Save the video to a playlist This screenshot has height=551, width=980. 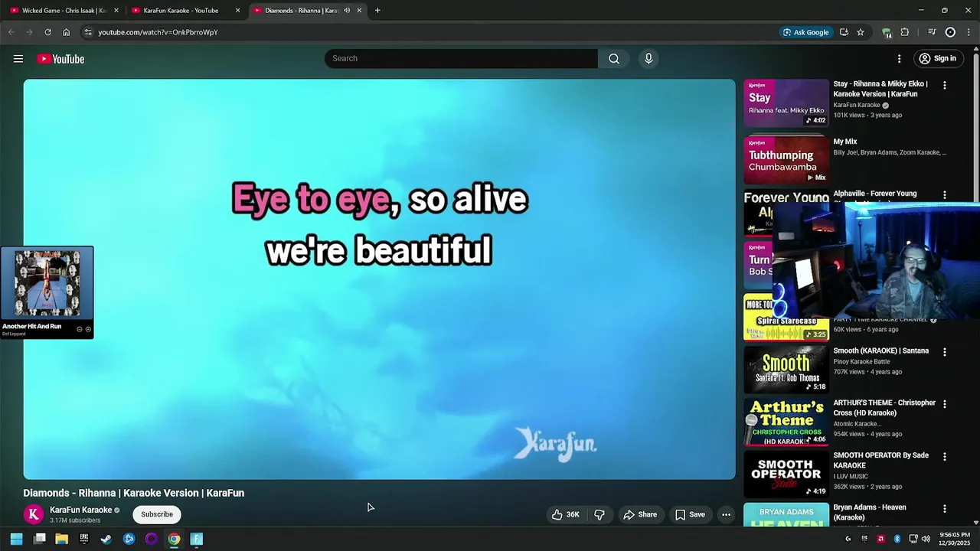coord(690,514)
